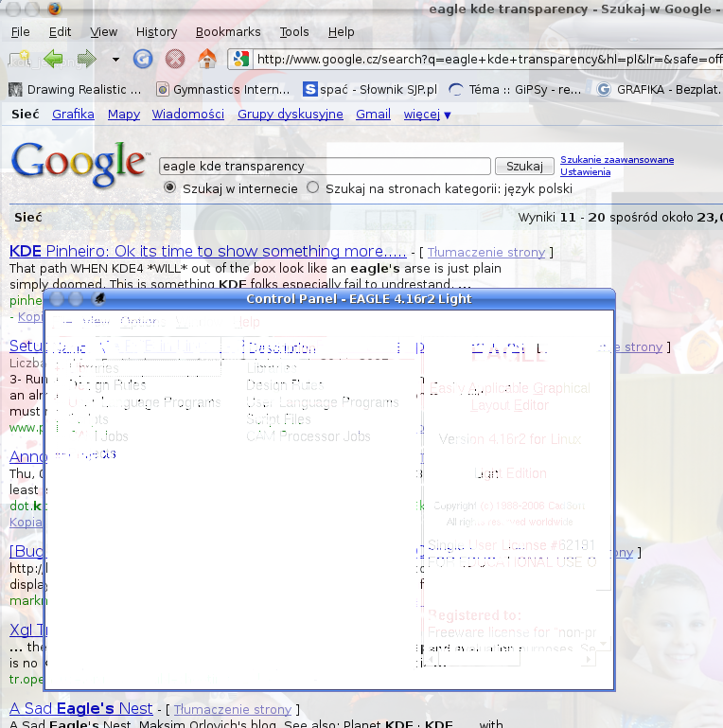The height and width of the screenshot is (728, 723).
Task: Open the A Sad Eagle's Nest result
Action: [x=81, y=708]
